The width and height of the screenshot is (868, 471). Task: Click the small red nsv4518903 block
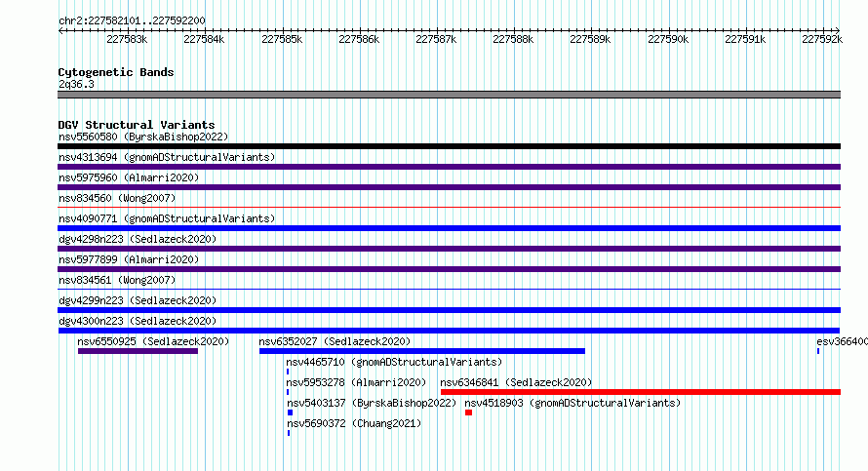(x=468, y=412)
